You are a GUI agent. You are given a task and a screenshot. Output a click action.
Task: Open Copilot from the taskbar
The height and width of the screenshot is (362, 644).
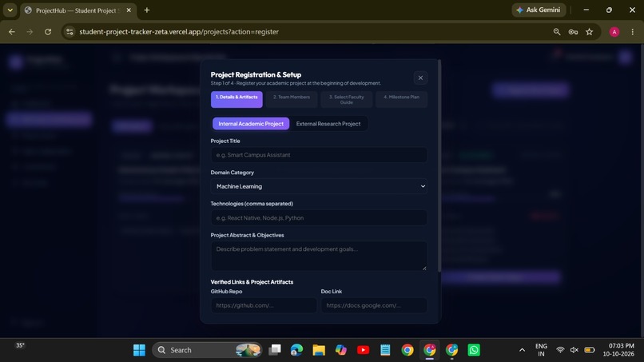click(x=341, y=350)
